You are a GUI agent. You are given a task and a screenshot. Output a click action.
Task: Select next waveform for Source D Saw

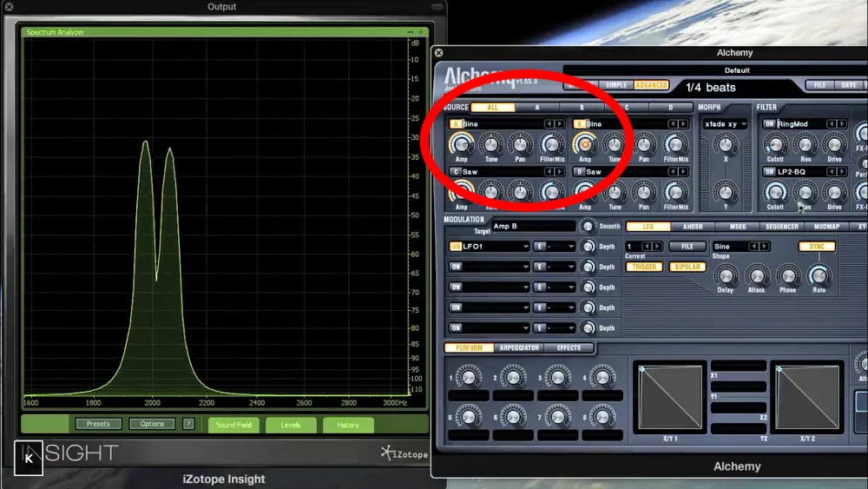coord(682,172)
